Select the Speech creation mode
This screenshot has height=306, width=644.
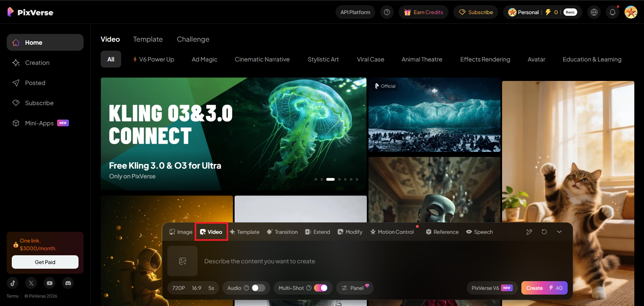480,232
